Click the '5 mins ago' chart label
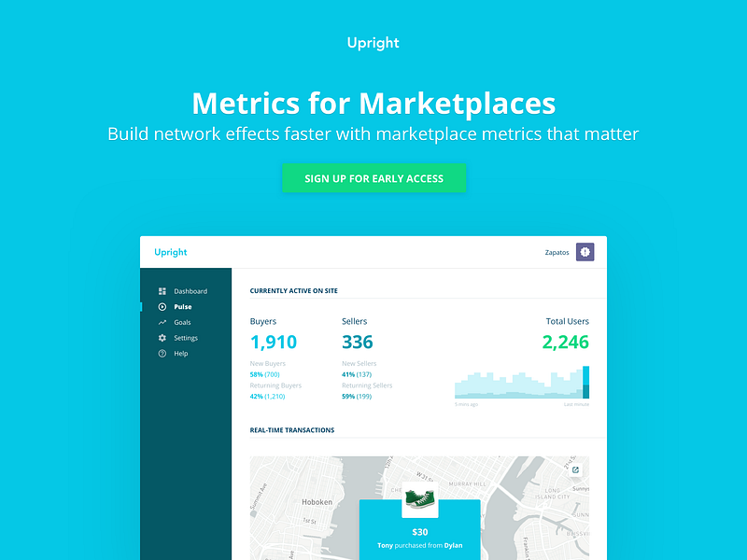 [466, 404]
